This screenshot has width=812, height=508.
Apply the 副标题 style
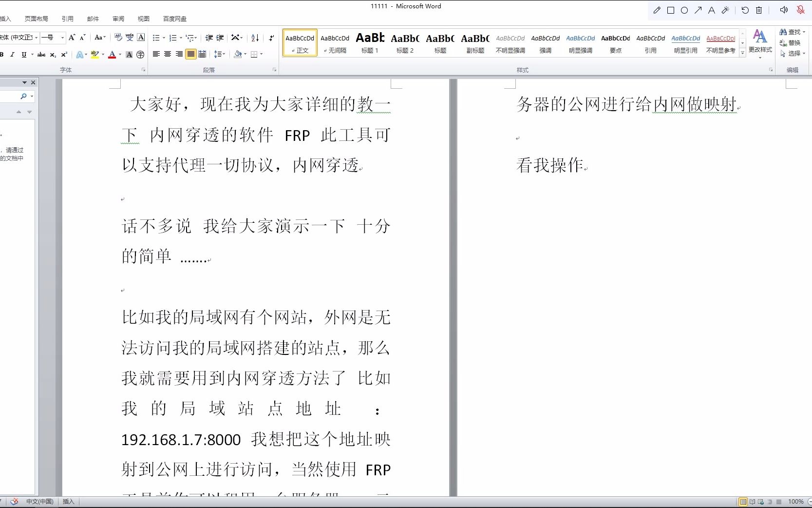point(475,43)
